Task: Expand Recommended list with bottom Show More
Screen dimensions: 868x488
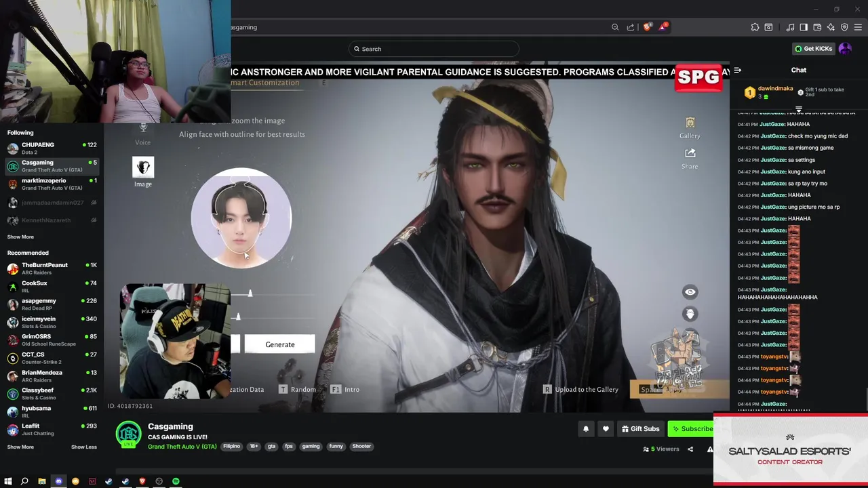Action: tap(20, 447)
